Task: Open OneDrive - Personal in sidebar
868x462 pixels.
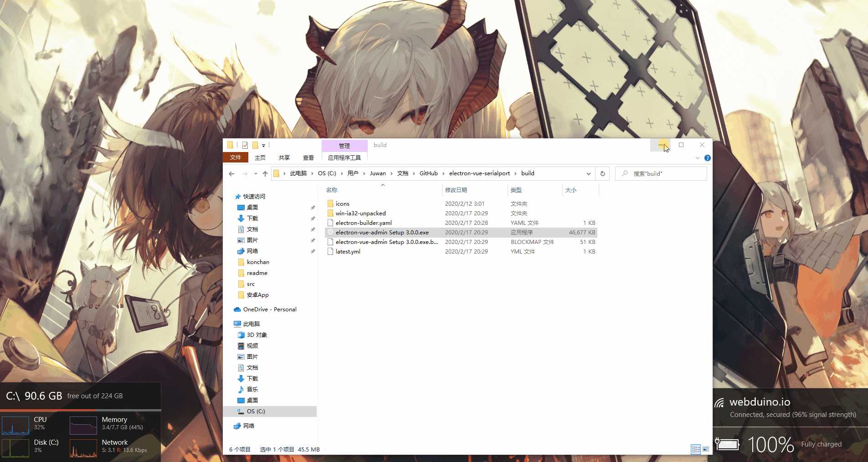Action: (270, 309)
